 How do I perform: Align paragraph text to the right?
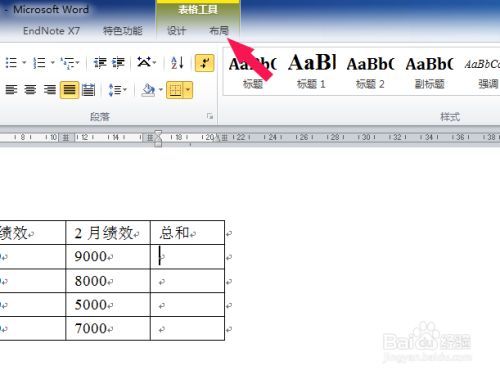pos(50,90)
